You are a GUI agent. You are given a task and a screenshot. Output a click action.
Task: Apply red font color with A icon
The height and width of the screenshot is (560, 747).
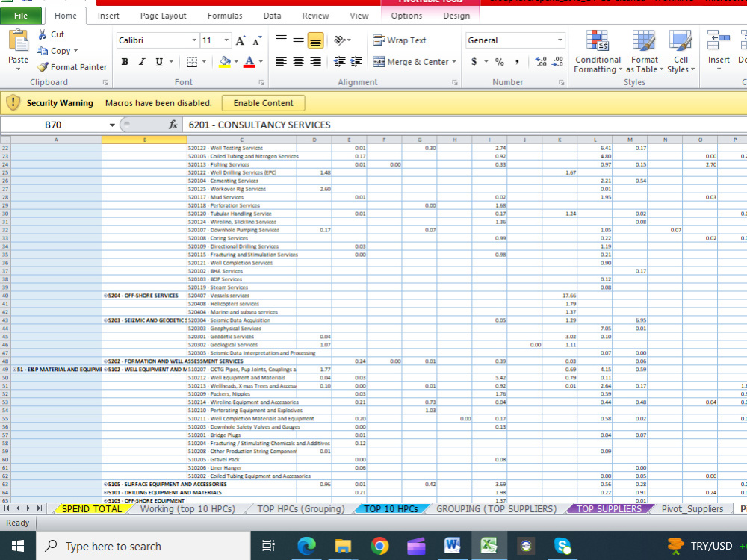[249, 62]
